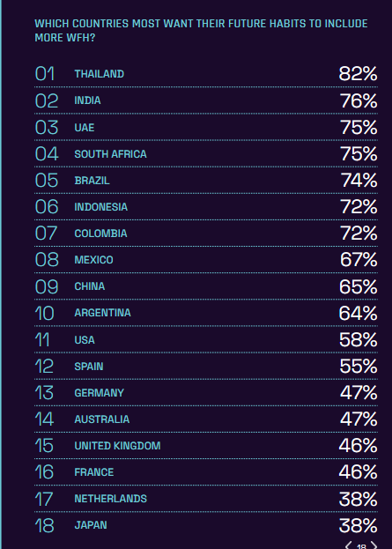Select the Germany row

coord(206,392)
